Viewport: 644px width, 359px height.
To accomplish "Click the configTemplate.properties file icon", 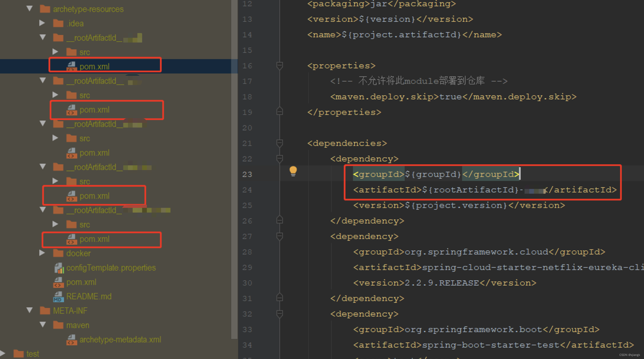I will [x=59, y=268].
